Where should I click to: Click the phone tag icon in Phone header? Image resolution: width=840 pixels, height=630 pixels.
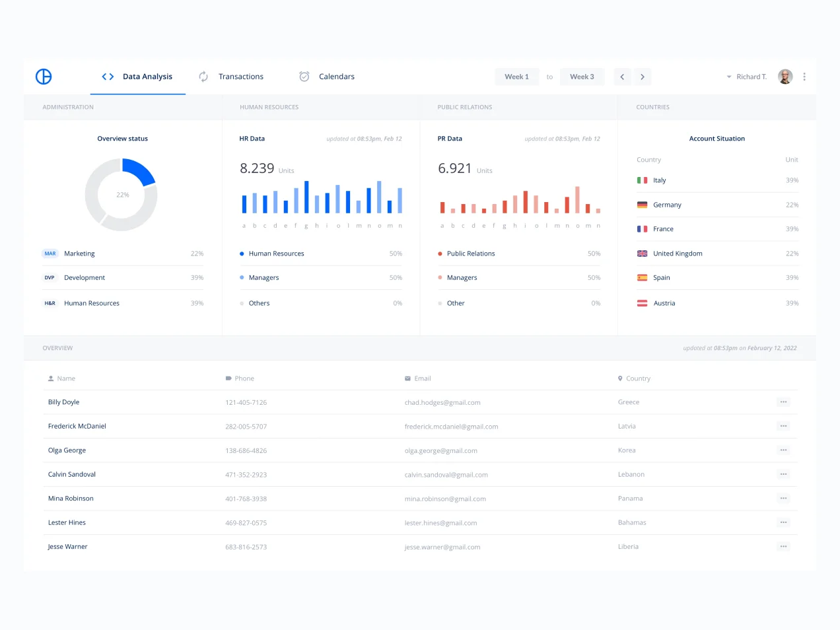click(x=228, y=378)
